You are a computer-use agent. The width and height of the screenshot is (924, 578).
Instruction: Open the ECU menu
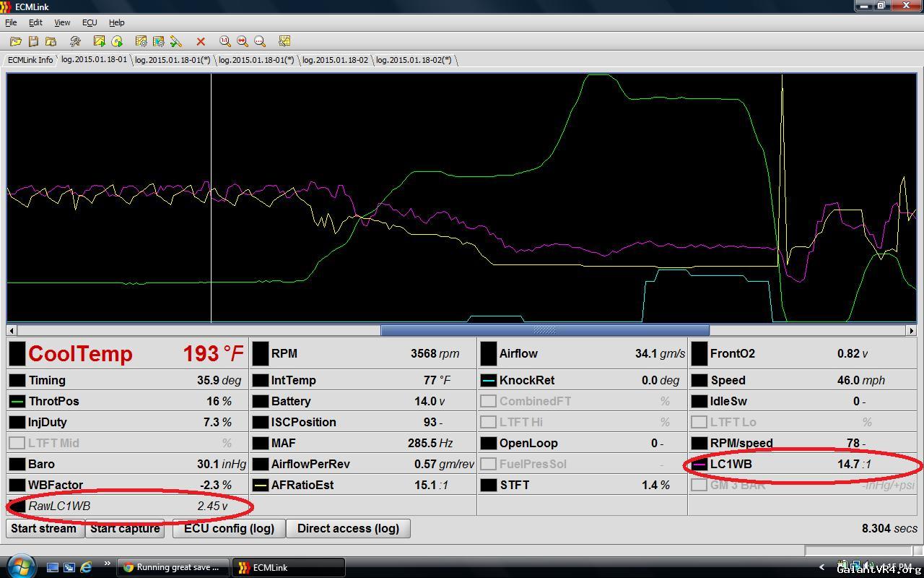coord(90,22)
